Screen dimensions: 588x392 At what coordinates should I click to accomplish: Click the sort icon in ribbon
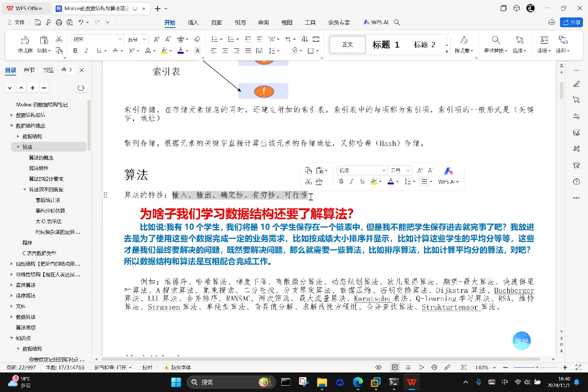pyautogui.click(x=305, y=39)
